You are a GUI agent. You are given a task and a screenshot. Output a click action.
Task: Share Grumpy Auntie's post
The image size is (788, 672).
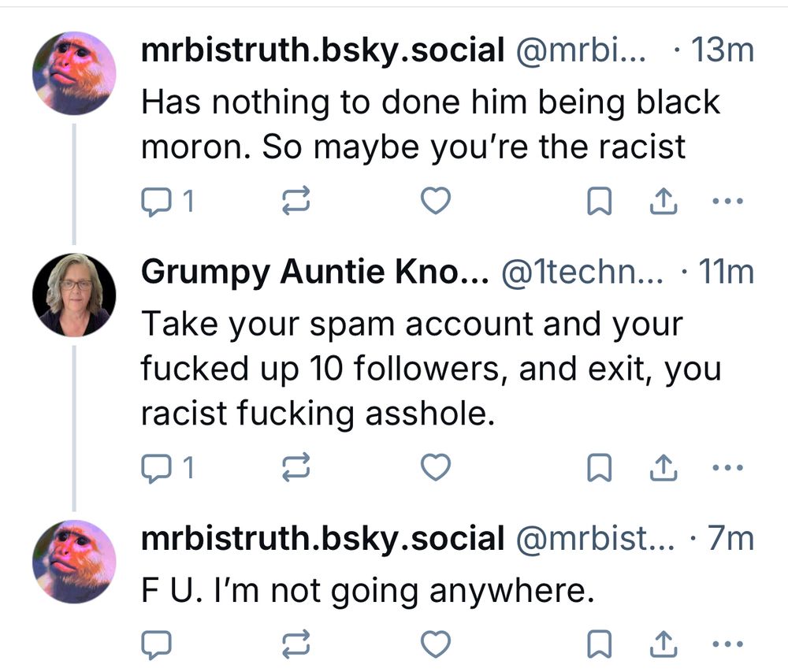pos(663,469)
